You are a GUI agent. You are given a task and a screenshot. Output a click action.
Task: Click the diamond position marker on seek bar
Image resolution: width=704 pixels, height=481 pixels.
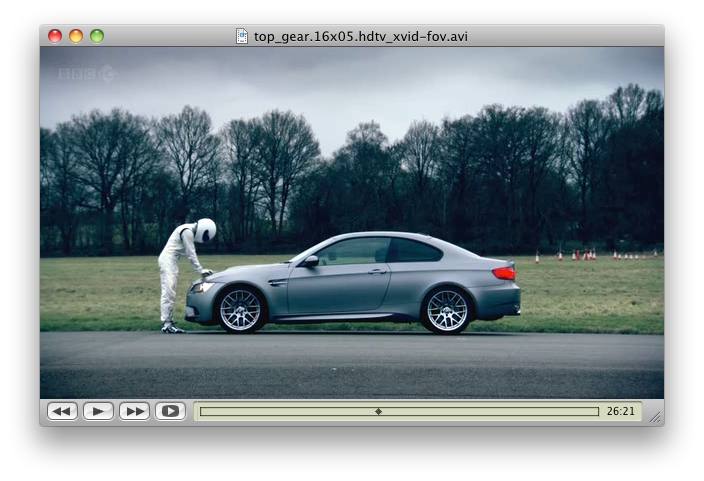coord(378,411)
